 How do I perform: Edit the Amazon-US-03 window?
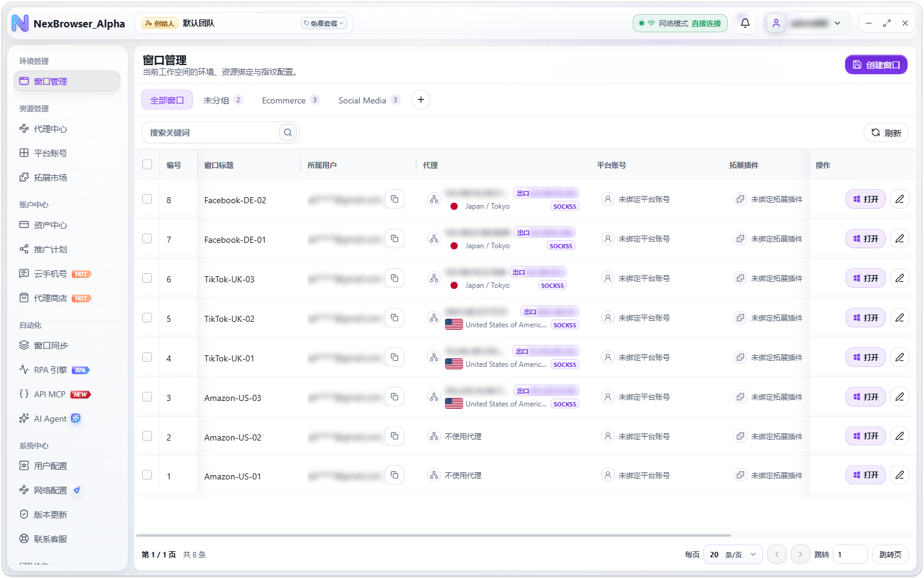(900, 397)
